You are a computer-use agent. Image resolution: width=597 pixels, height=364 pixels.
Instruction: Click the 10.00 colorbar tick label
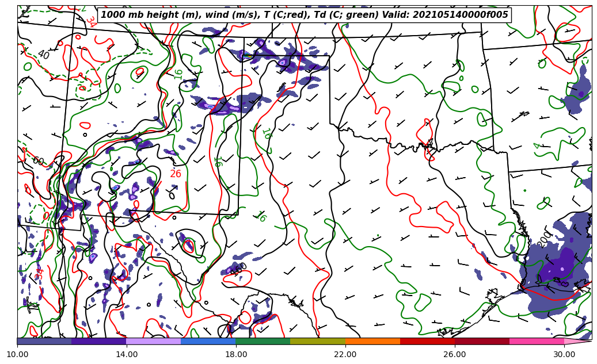tap(17, 355)
